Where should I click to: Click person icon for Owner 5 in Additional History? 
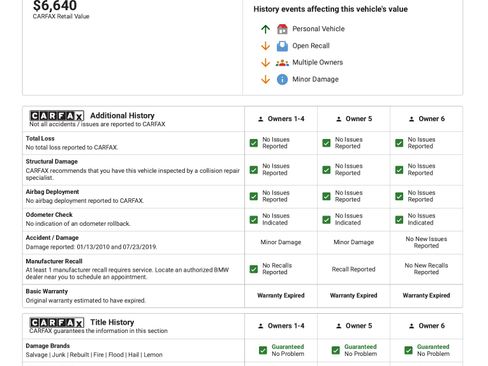pyautogui.click(x=339, y=119)
